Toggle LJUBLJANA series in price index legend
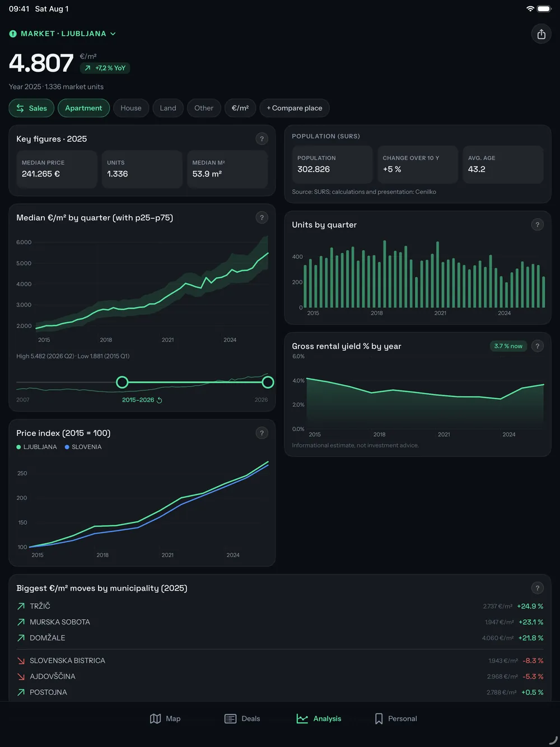Image resolution: width=560 pixels, height=747 pixels. coord(37,447)
